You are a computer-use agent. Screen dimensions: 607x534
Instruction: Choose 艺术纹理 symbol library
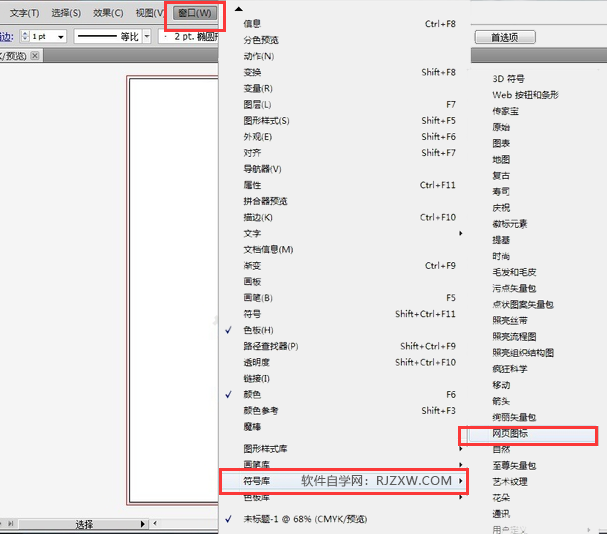tap(510, 482)
